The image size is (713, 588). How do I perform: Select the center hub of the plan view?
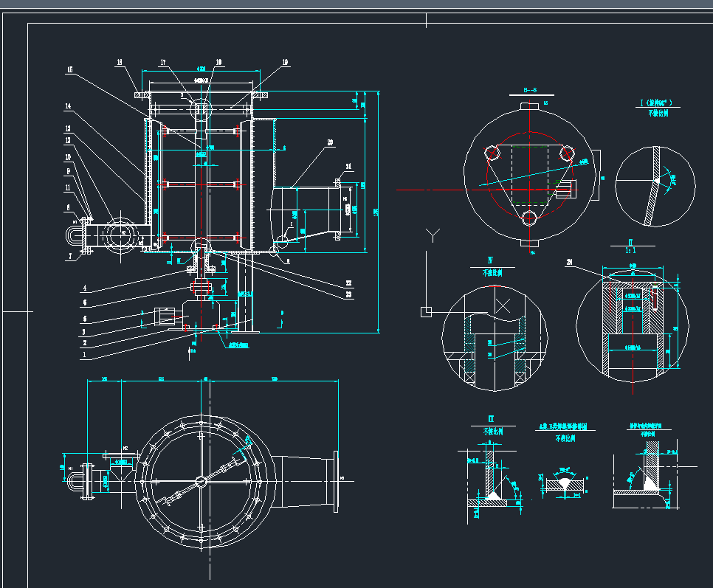point(201,481)
